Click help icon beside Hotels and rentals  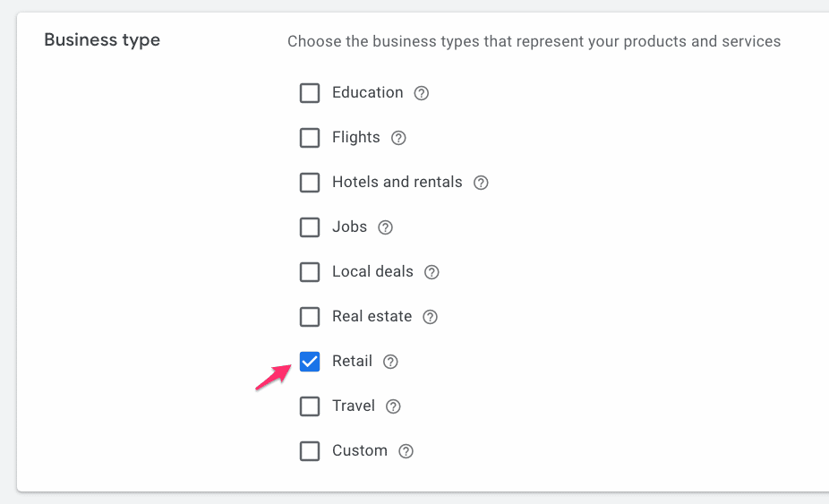coord(481,183)
